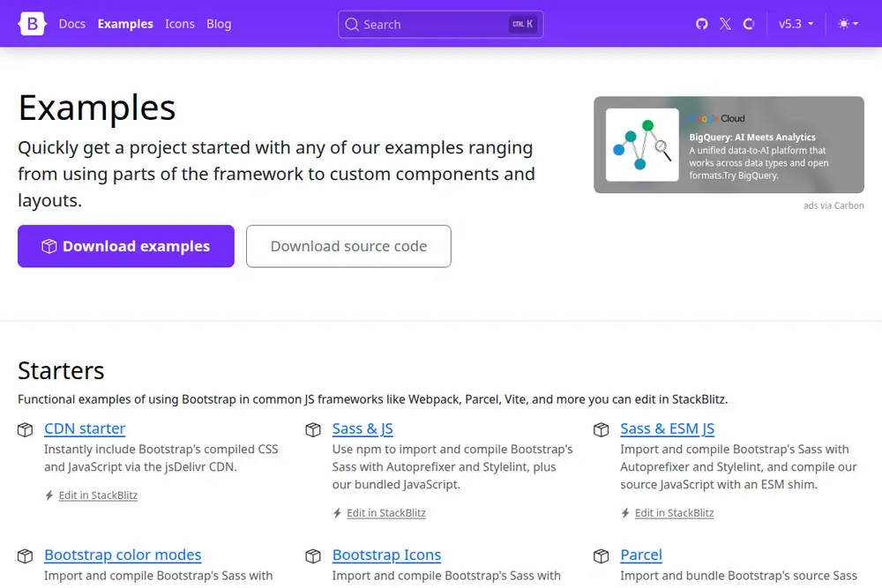This screenshot has width=882, height=588.
Task: Click the lightning icon under CDN starter
Action: pyautogui.click(x=49, y=495)
